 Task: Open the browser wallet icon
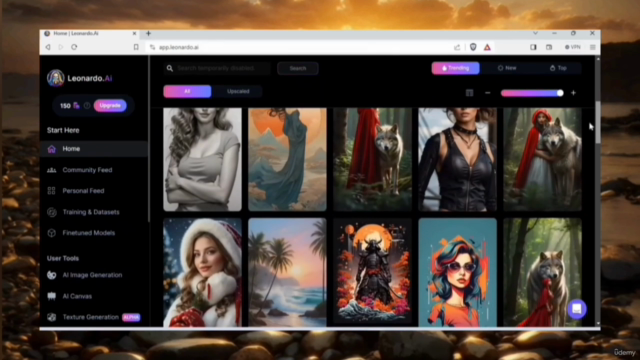tap(549, 47)
